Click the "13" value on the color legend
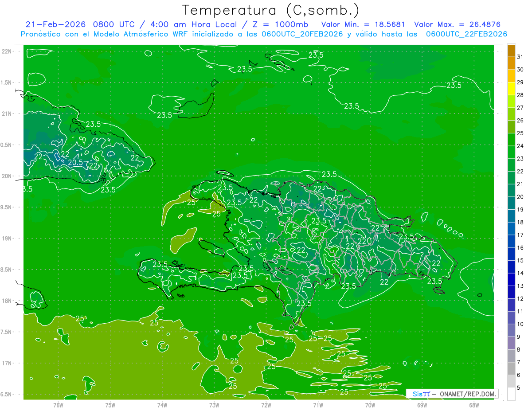 click(x=520, y=286)
